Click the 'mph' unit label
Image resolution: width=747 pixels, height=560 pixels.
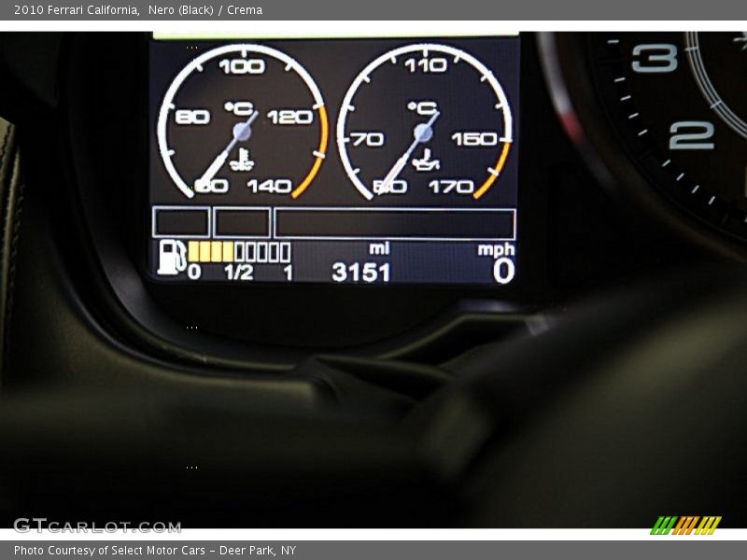click(x=496, y=249)
